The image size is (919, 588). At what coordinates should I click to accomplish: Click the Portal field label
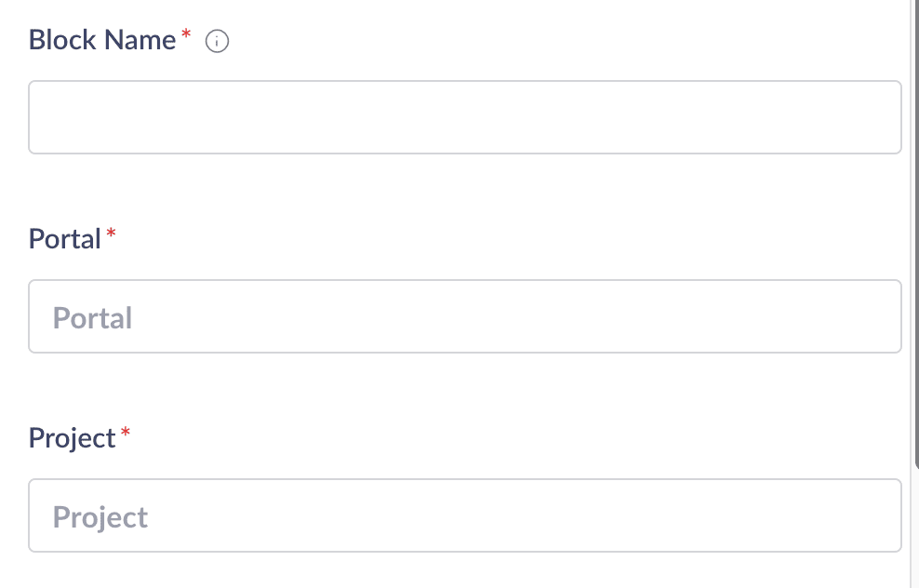pos(64,239)
